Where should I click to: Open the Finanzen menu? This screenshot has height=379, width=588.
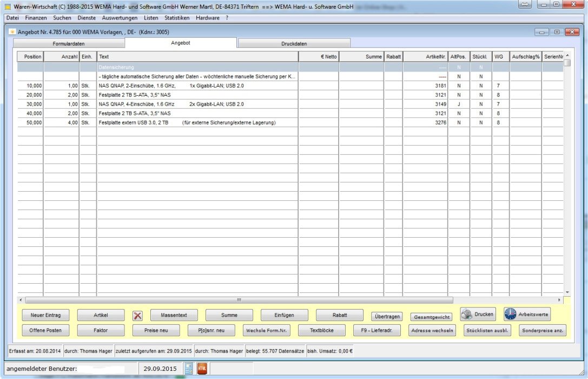tap(36, 18)
